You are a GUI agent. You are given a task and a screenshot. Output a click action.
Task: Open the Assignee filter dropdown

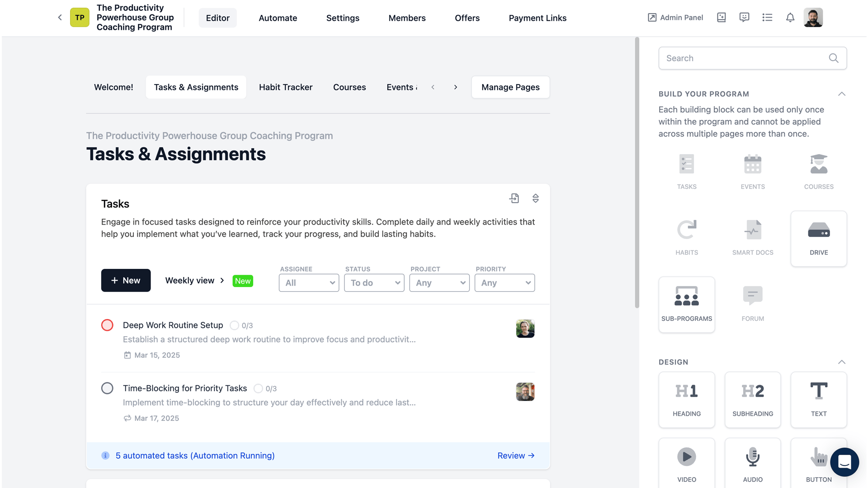tap(309, 283)
